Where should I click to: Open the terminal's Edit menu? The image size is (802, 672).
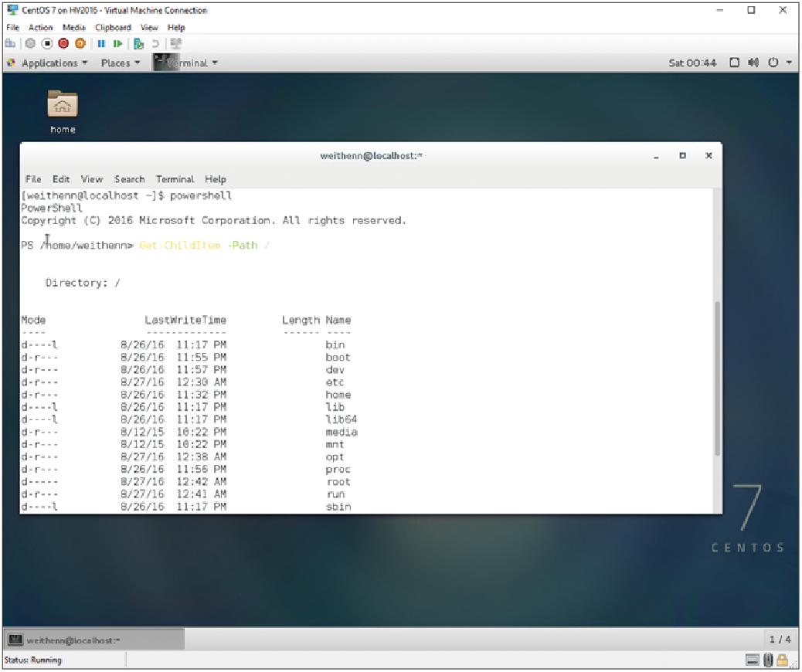(61, 179)
